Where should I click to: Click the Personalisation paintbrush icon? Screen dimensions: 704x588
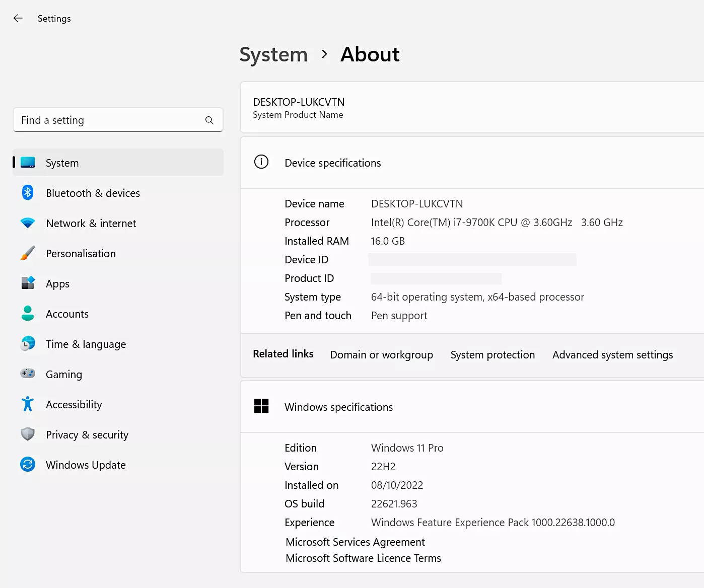click(x=28, y=253)
